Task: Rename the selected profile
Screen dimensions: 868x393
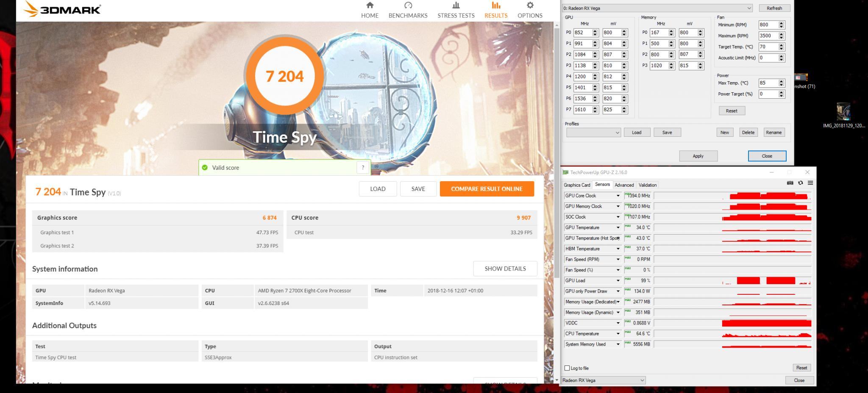Action: pyautogui.click(x=773, y=133)
